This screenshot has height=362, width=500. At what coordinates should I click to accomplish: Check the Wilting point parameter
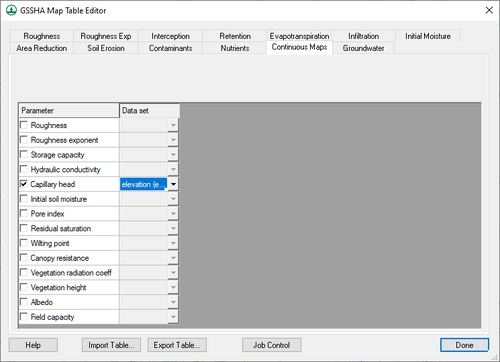[x=24, y=243]
